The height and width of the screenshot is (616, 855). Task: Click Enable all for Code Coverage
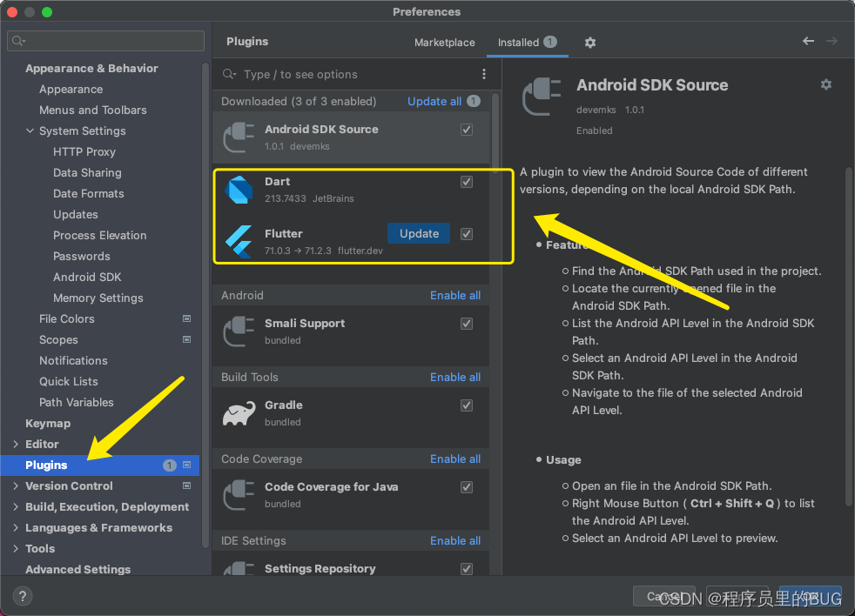click(x=455, y=459)
